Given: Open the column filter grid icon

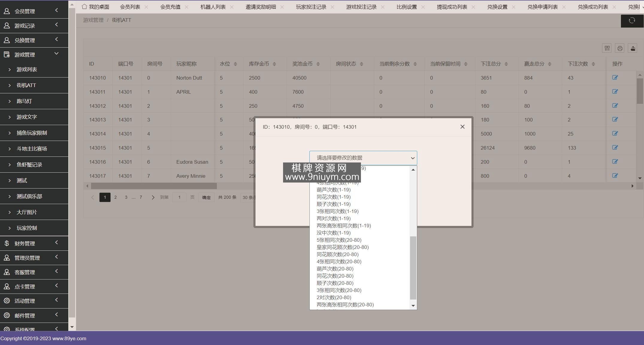Looking at the screenshot, I should [x=607, y=48].
